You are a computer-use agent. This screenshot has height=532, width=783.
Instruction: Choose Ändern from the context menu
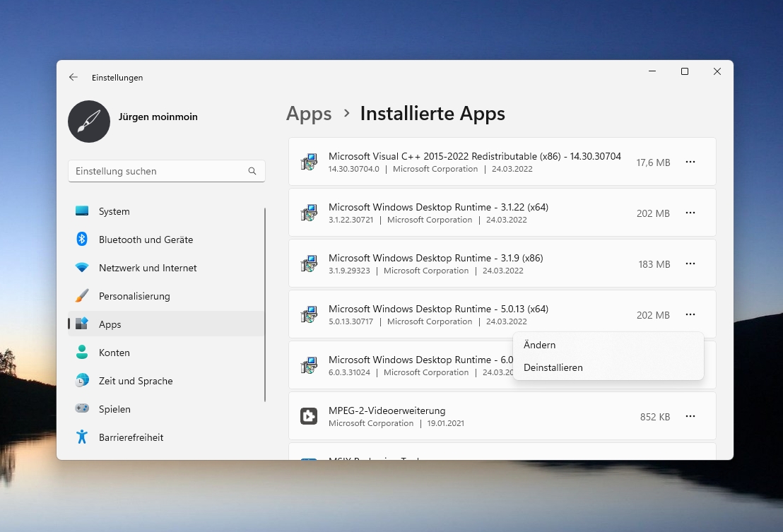(608, 345)
